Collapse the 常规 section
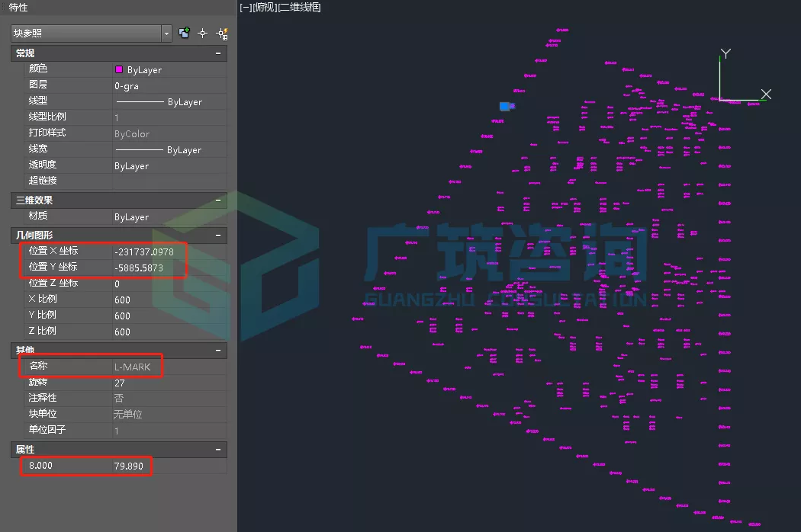Image resolution: width=801 pixels, height=532 pixels. [218, 53]
